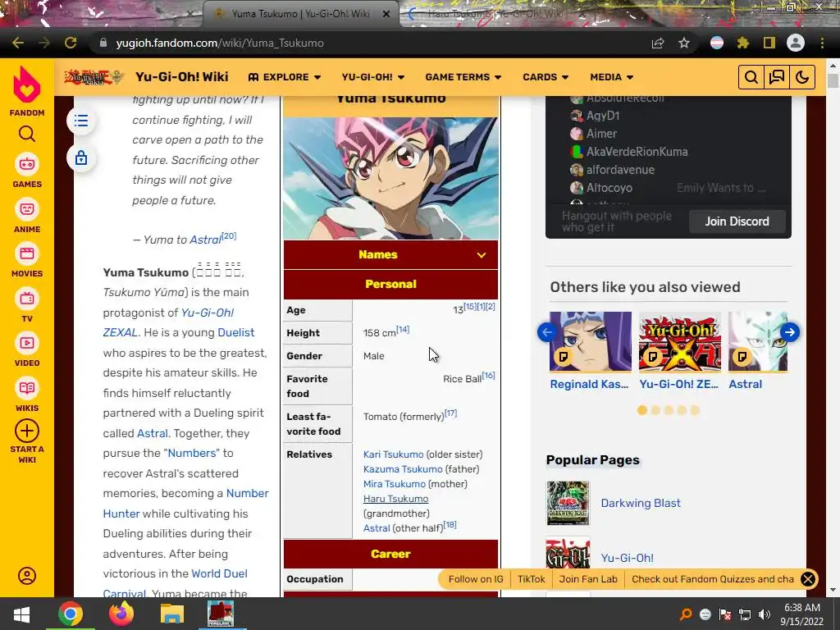Screen dimensions: 840x630
Task: Switch to Haru Tsukumo browser tab
Action: click(495, 14)
